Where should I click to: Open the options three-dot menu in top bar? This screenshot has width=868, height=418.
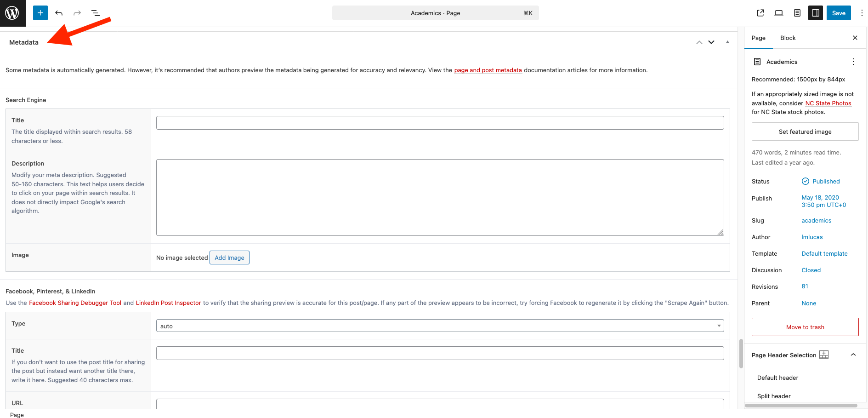pos(862,13)
